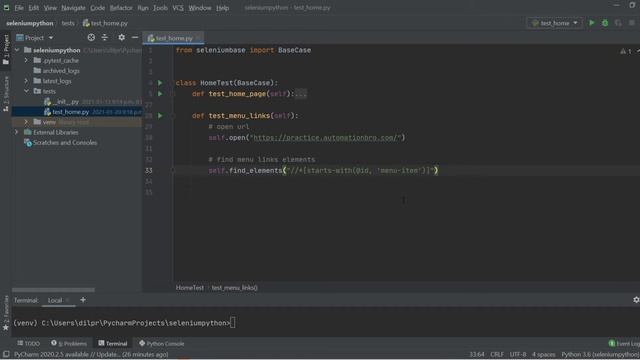Open the Help menu
Image resolution: width=640 pixels, height=360 pixels.
(x=222, y=8)
